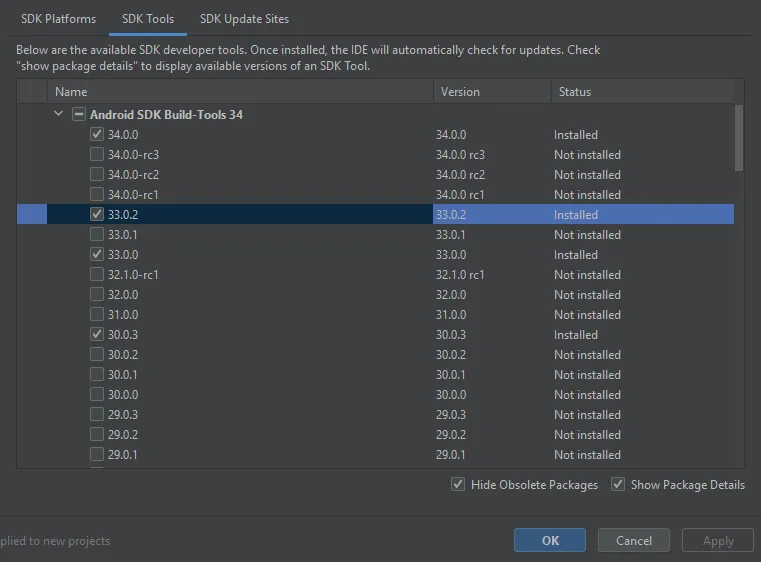Check the 34.0.0-rc2 checkbox
The height and width of the screenshot is (562, 761).
97,174
